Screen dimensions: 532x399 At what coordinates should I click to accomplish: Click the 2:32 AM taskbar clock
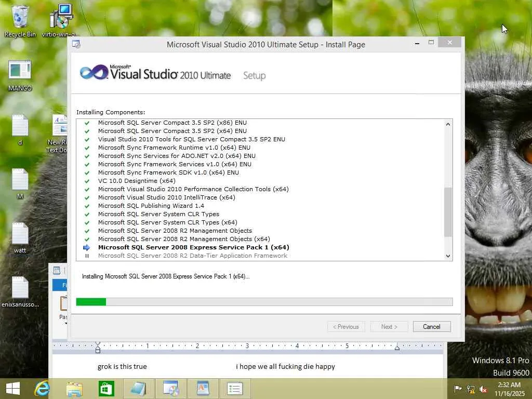pos(509,384)
